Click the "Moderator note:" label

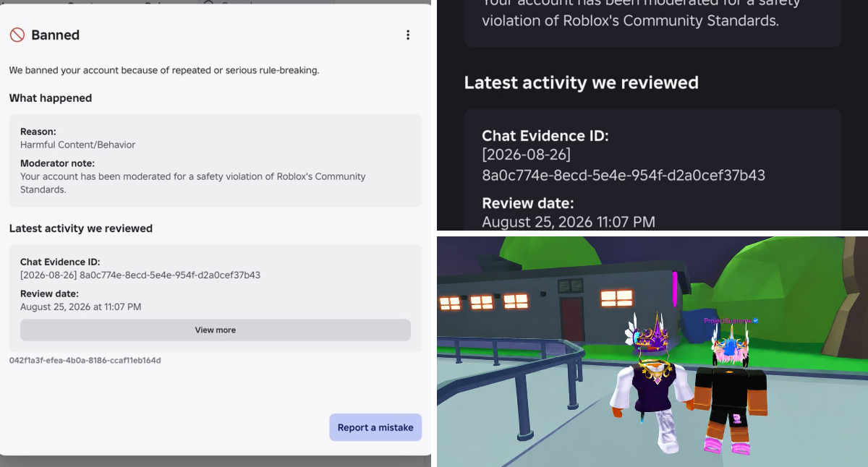click(57, 163)
